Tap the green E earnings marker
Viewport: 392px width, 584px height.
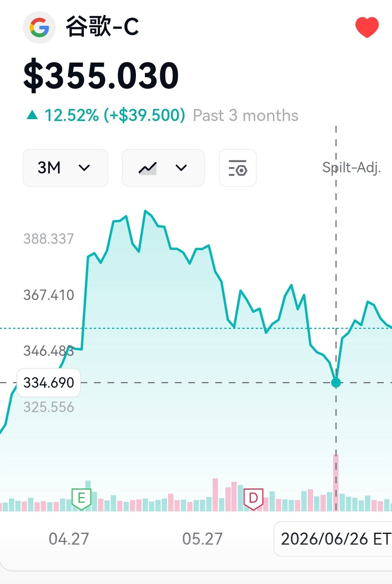coord(81,499)
